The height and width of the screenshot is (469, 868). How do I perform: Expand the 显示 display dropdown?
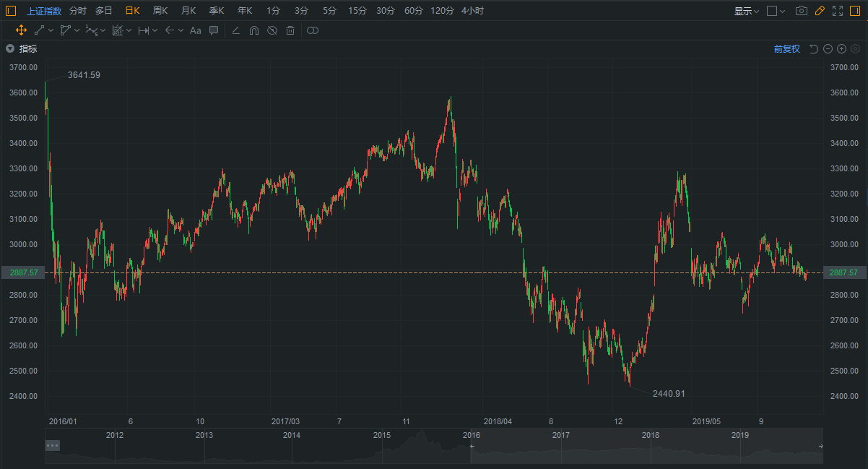(x=746, y=11)
